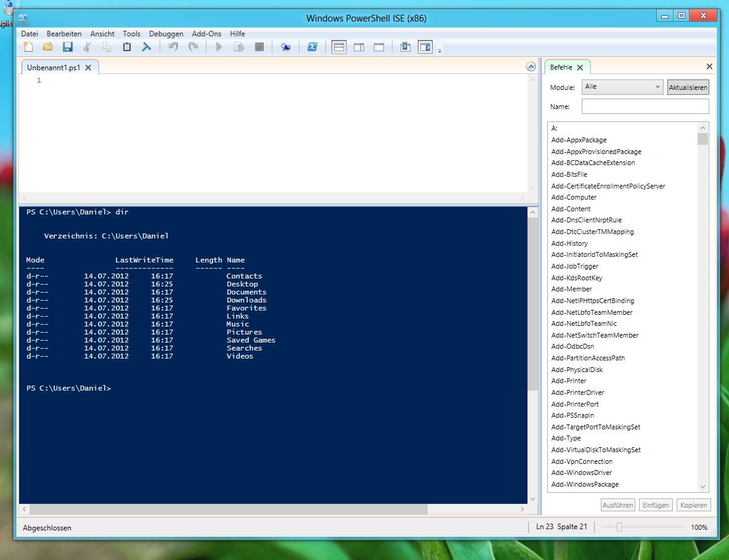Click the Ausführen button
This screenshot has width=729, height=560.
point(617,505)
